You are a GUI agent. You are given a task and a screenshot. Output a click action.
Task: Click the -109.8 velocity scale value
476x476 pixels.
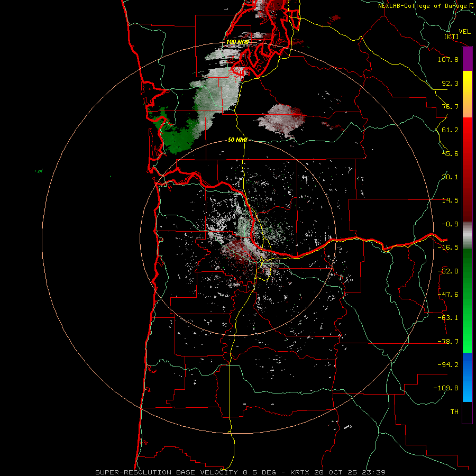click(446, 388)
